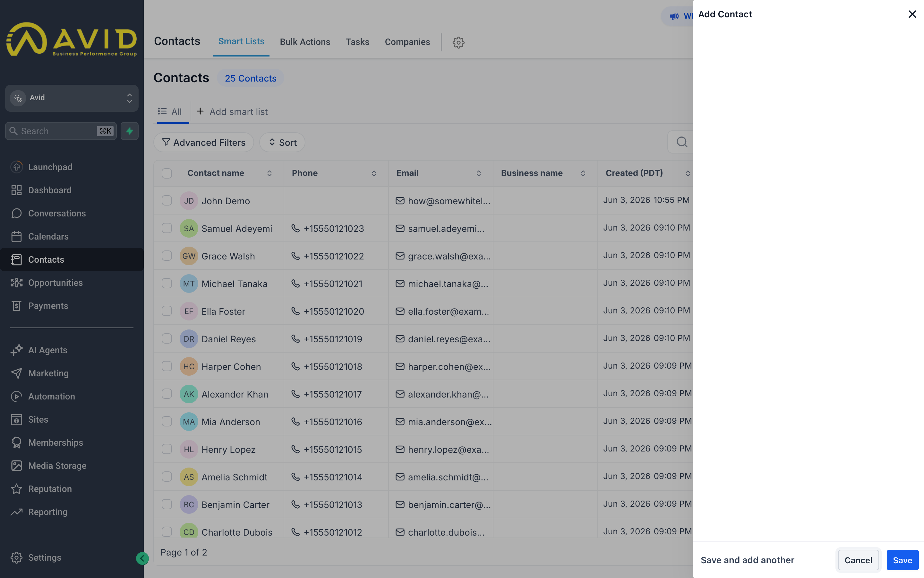Check the Michael Tanaka row checkbox
The height and width of the screenshot is (578, 924).
coord(167,283)
